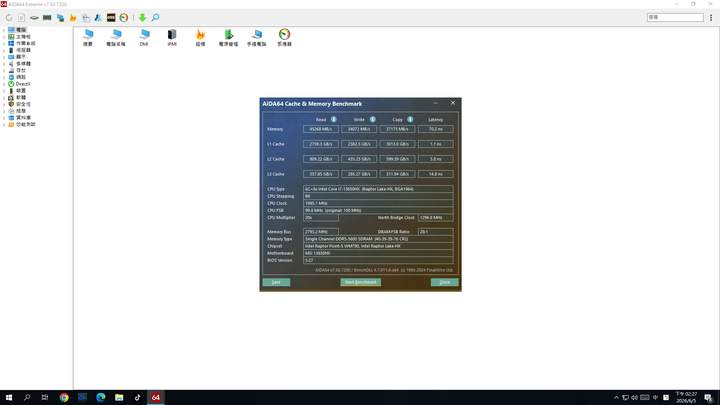Open File Explorer from the taskbar
The image size is (720, 405).
(x=119, y=398)
